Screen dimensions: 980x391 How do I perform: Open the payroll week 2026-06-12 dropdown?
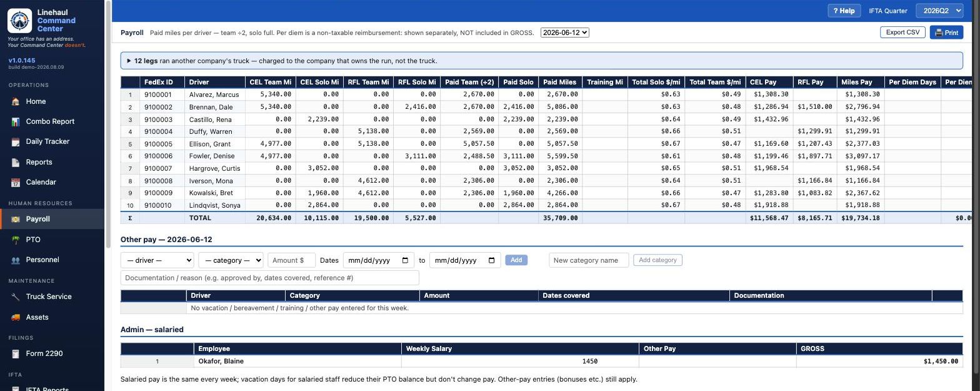point(565,33)
